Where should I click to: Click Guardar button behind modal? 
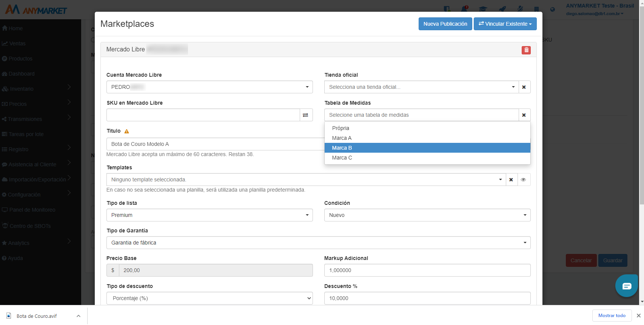click(x=613, y=260)
